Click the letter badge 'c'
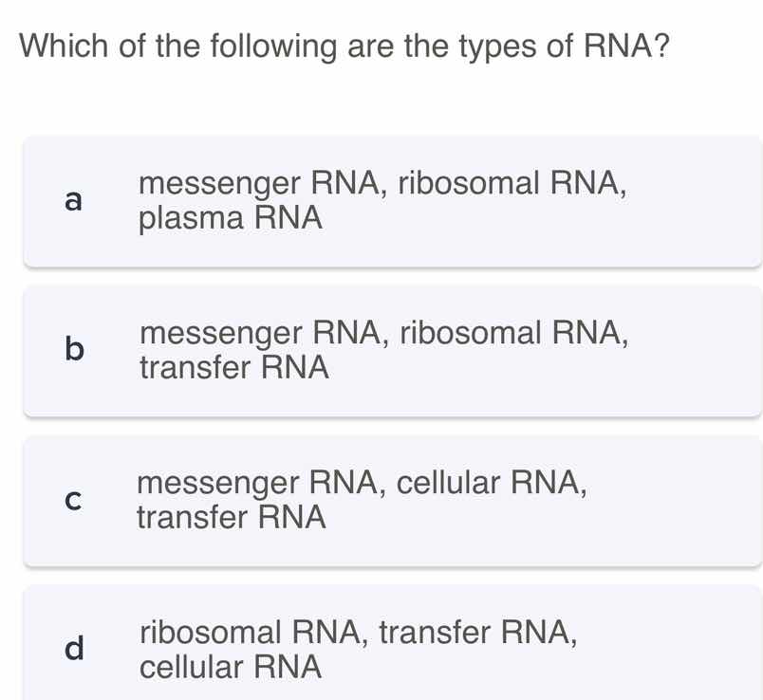The height and width of the screenshot is (700, 763). tap(73, 500)
